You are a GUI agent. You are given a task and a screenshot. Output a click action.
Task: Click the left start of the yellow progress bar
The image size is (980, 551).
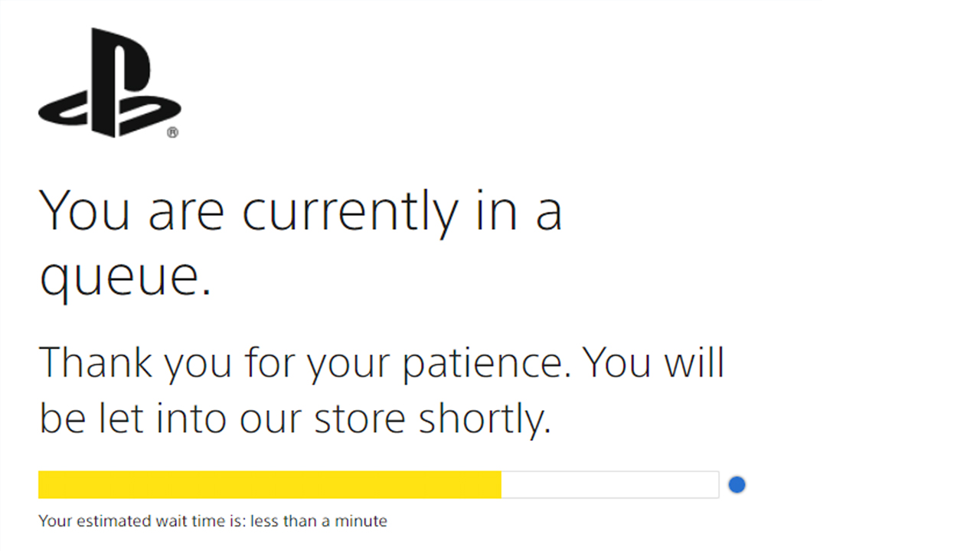point(41,484)
